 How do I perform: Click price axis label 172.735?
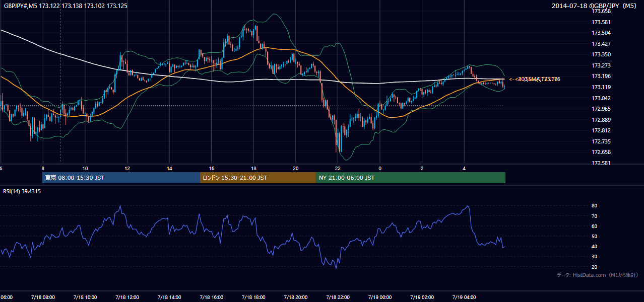[x=601, y=141]
